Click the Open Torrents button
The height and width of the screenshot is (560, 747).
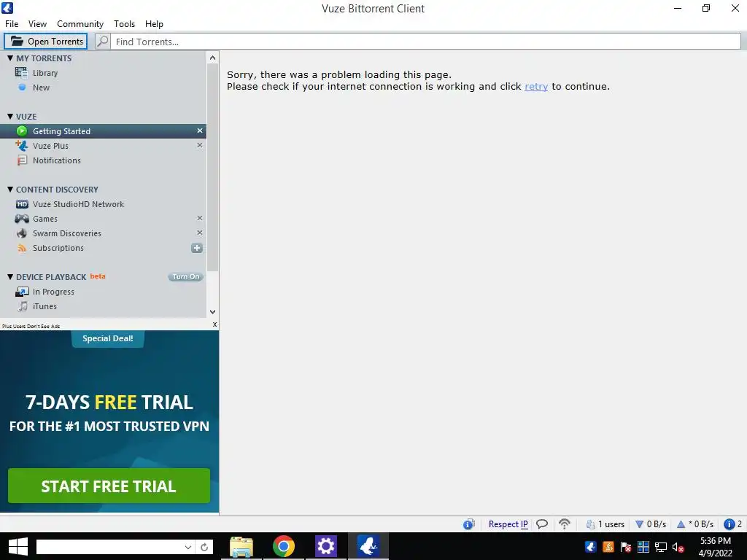[x=46, y=42]
